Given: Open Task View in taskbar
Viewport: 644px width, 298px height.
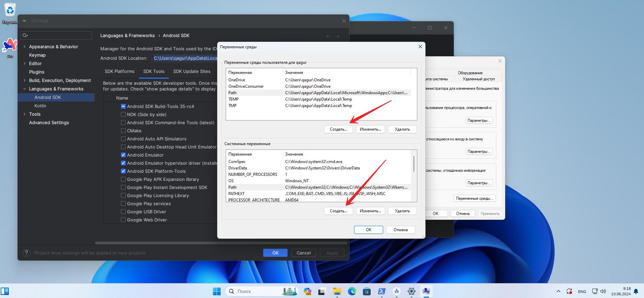Looking at the screenshot, I should pos(322,291).
